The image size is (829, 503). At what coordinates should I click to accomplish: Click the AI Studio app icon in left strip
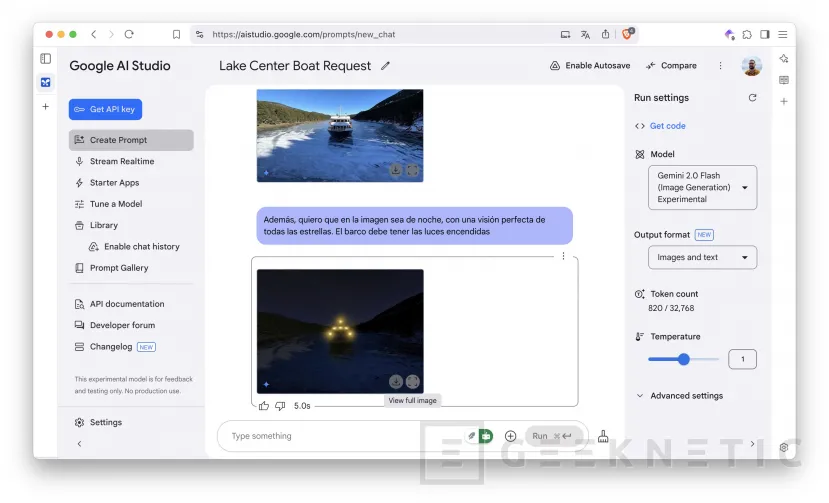45,83
